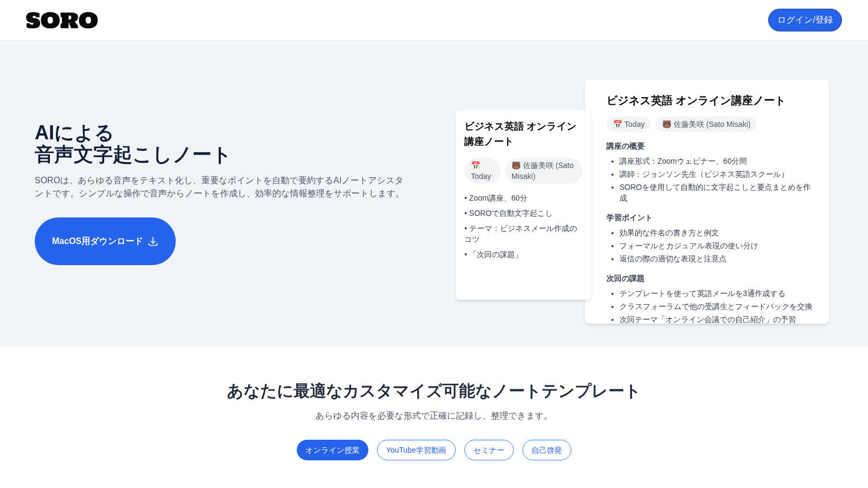This screenshot has width=868, height=488.
Task: Click 'テンプレートを使って英語メールを3通作成する' line
Action: tap(703, 293)
